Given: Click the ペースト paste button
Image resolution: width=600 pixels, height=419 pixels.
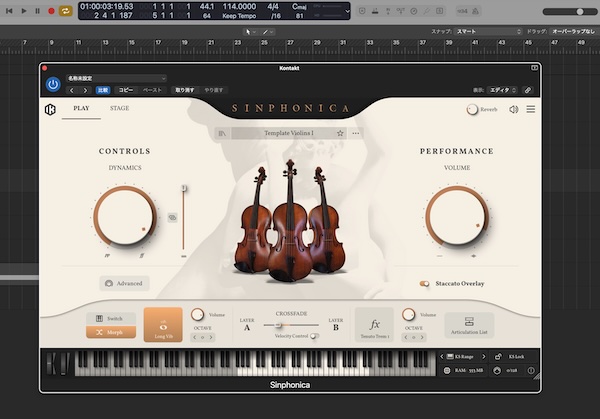Looking at the screenshot, I should pos(152,90).
